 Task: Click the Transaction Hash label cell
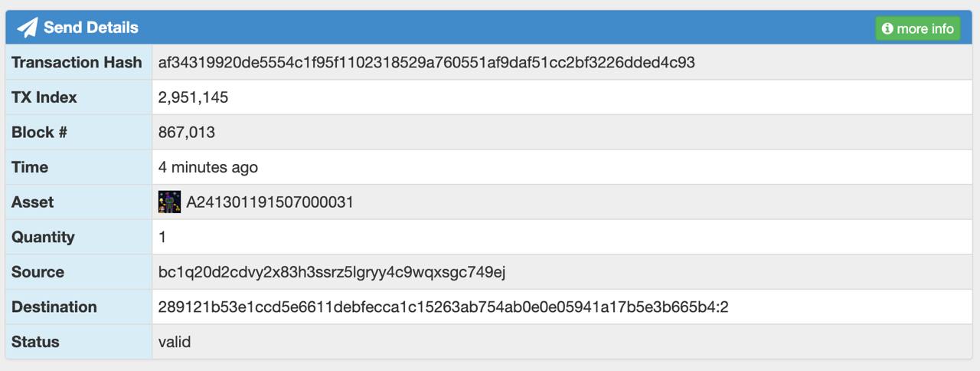click(x=79, y=63)
